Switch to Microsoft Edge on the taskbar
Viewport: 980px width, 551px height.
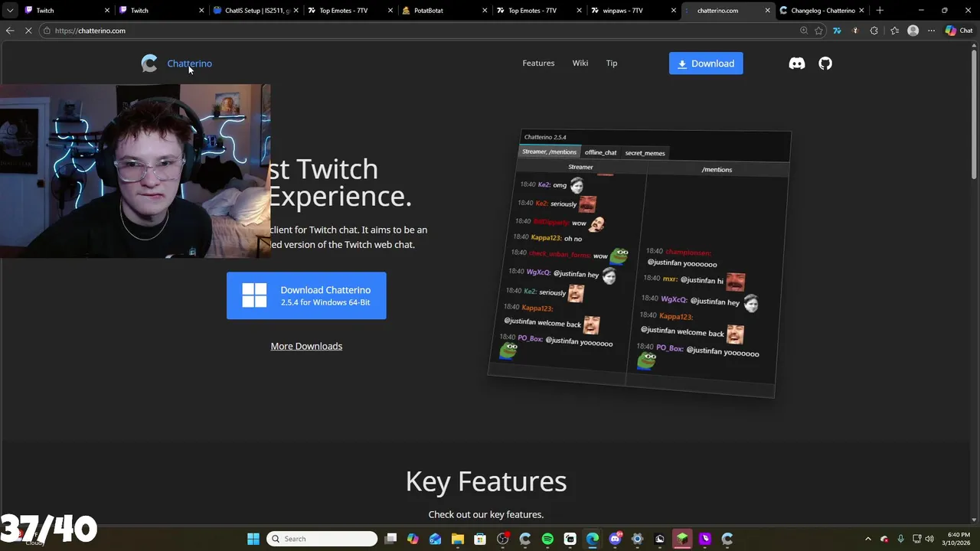(x=593, y=539)
